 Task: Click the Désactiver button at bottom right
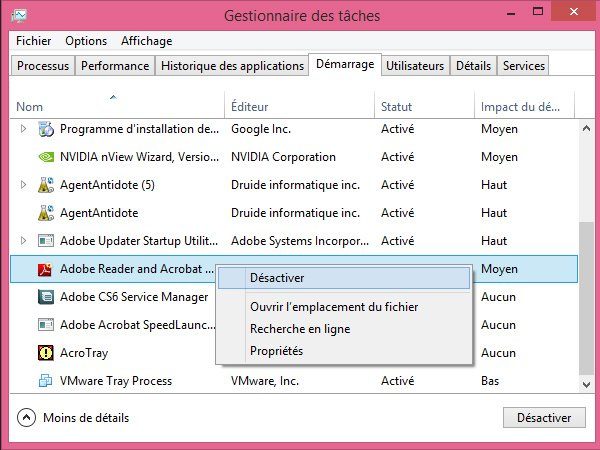point(544,417)
